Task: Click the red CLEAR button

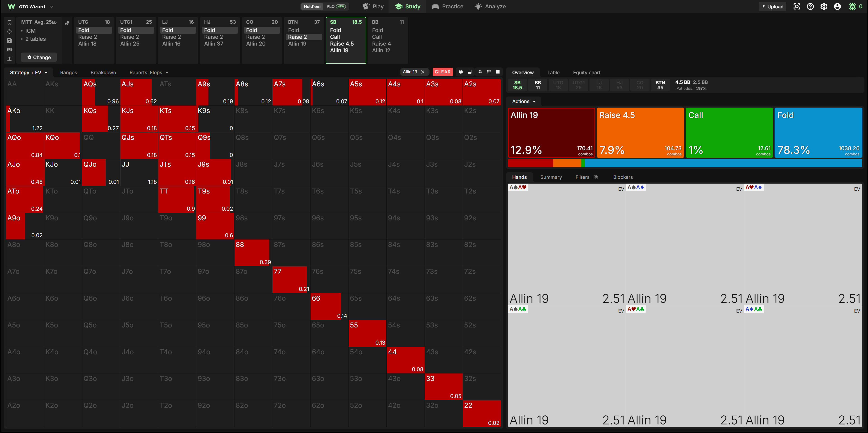Action: click(442, 72)
